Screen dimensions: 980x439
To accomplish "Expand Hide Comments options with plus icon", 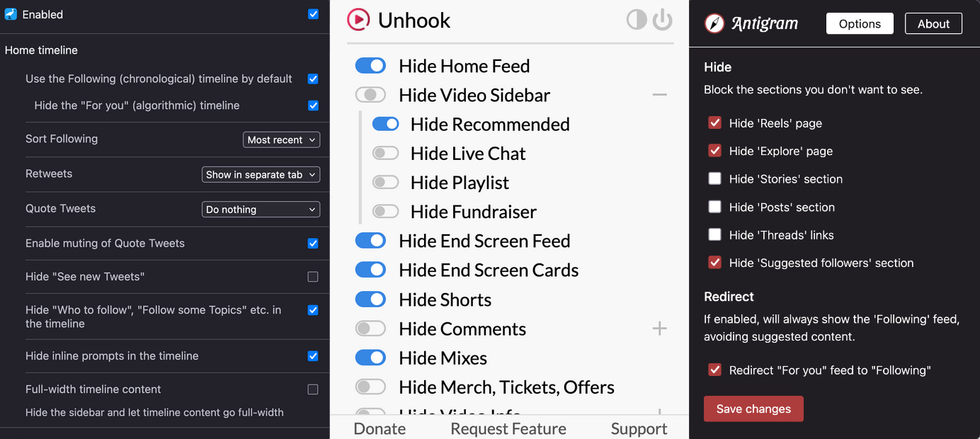I will (x=659, y=329).
